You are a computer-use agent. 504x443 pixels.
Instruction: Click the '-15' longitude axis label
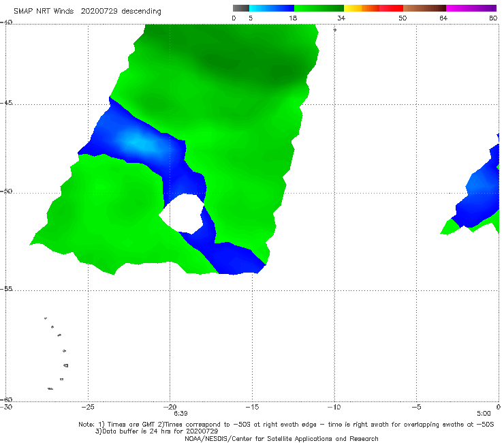point(252,407)
